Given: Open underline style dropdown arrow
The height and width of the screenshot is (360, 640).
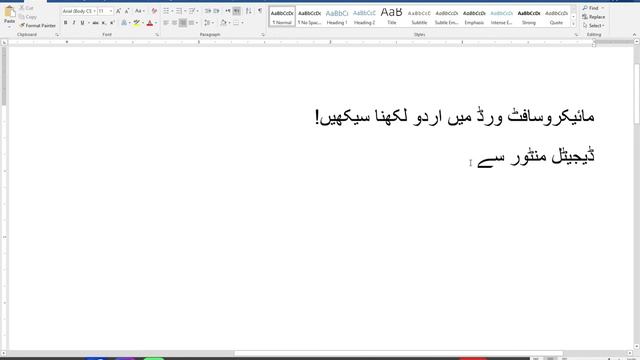Looking at the screenshot, I should point(88,23).
